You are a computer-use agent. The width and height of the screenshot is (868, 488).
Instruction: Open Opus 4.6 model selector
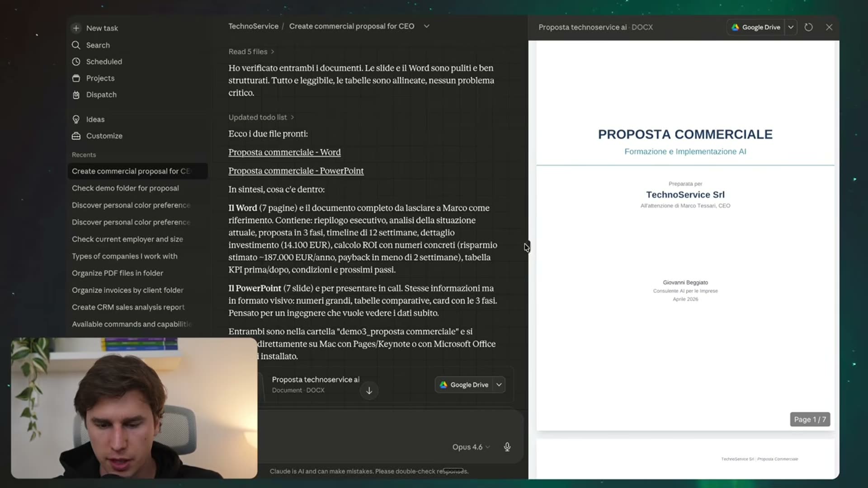pyautogui.click(x=471, y=447)
